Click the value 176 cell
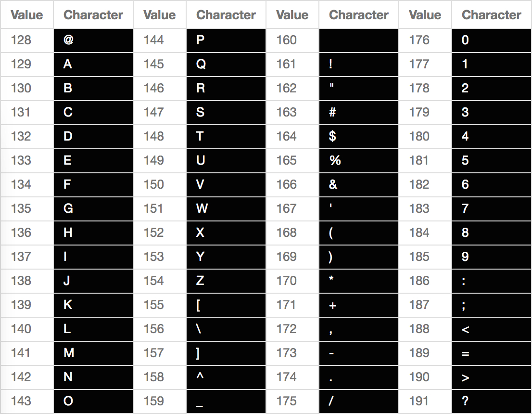 [425, 40]
